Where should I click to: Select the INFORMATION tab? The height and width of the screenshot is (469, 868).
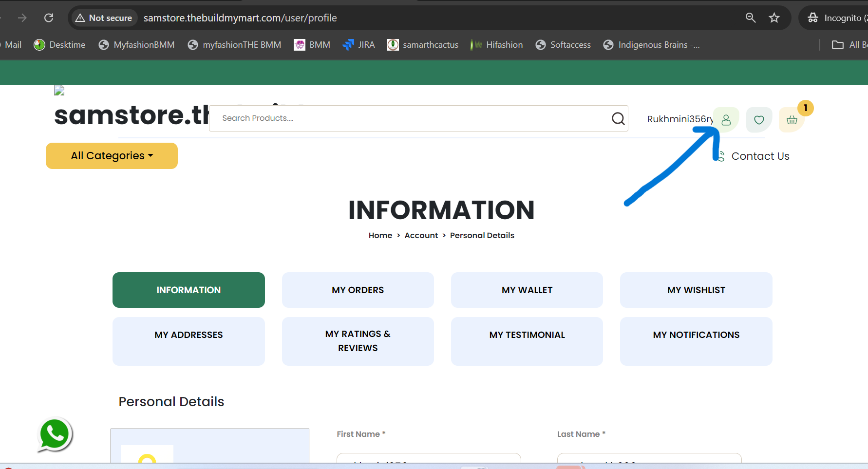[189, 290]
